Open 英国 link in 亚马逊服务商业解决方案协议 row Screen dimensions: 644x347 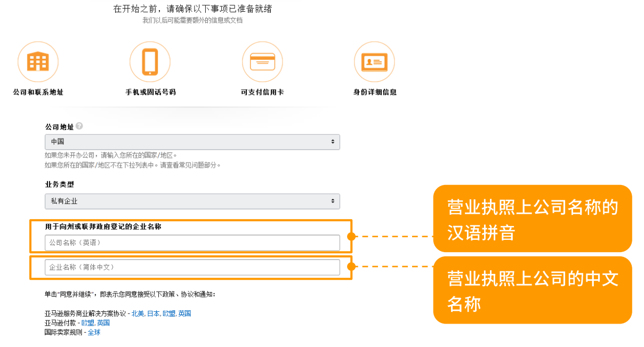[184, 313]
